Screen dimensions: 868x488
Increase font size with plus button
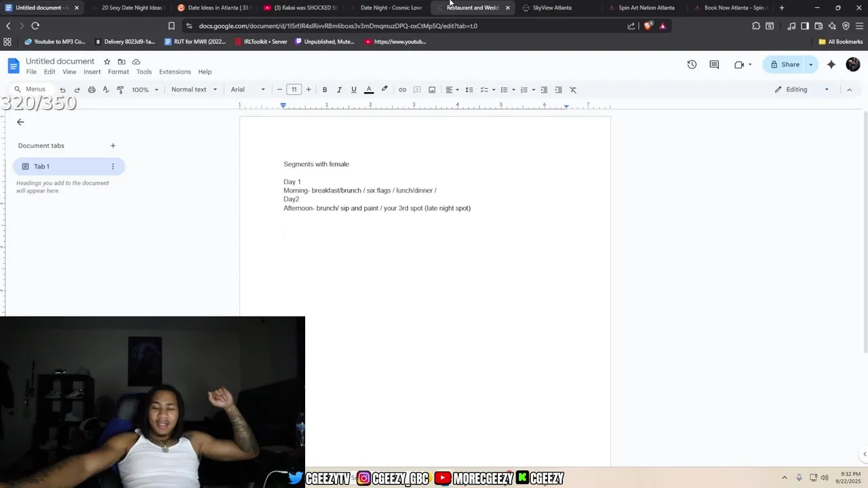tap(309, 89)
